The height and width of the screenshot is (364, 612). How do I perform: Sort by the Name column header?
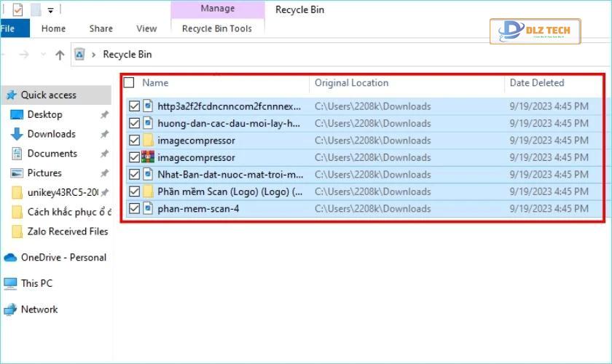click(155, 83)
